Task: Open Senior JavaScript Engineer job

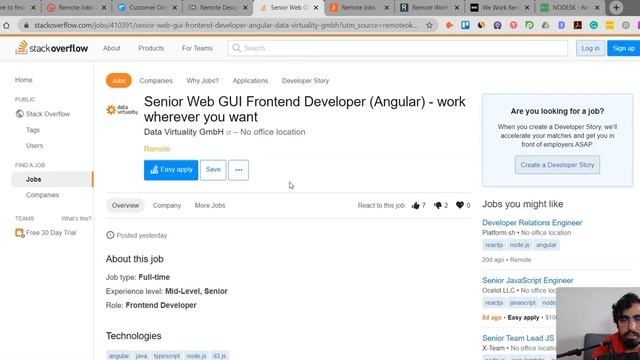Action: point(527,280)
